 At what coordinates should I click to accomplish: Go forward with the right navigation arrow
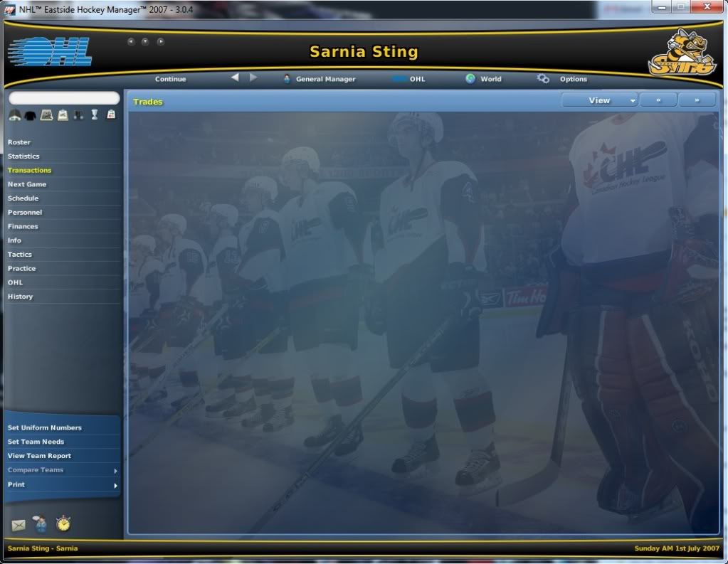click(253, 78)
